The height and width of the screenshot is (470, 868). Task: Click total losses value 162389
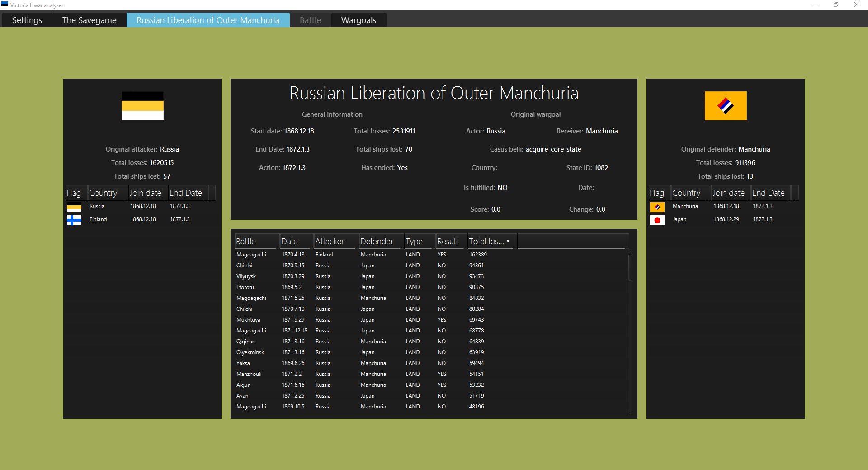[x=478, y=255]
